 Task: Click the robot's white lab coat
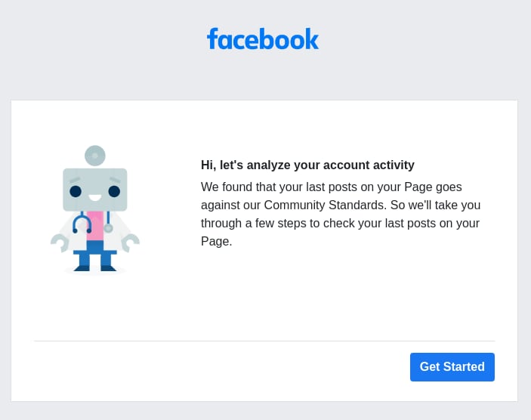coord(95,231)
